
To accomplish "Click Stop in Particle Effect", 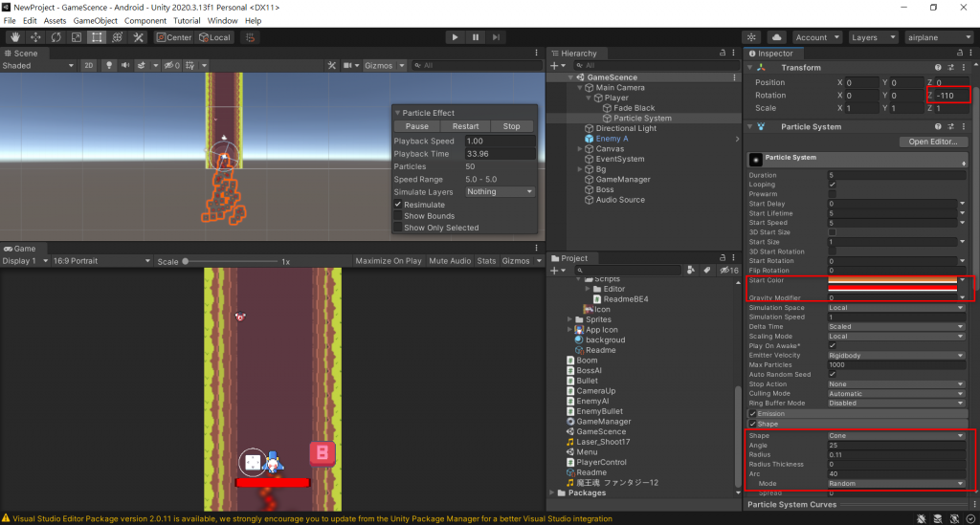I will click(511, 126).
